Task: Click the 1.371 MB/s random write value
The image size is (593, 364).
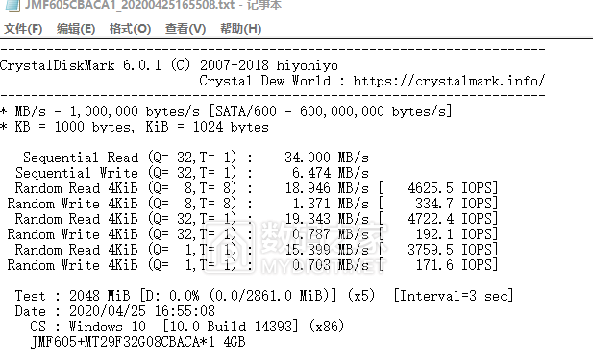Action: pyautogui.click(x=331, y=204)
